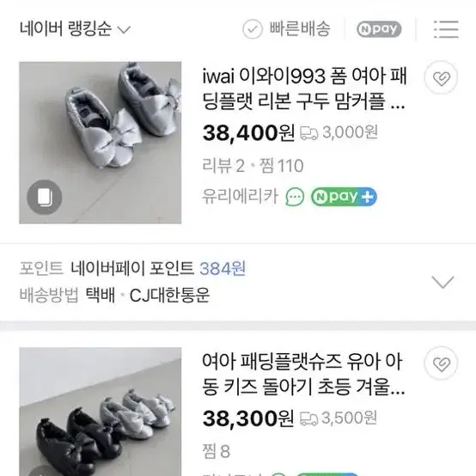
Task: Switch to list view icon
Action: click(446, 29)
